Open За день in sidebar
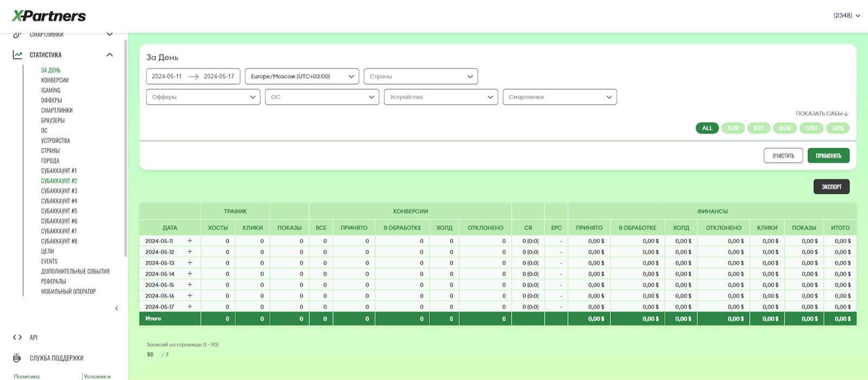Image resolution: width=868 pixels, height=380 pixels. (51, 70)
